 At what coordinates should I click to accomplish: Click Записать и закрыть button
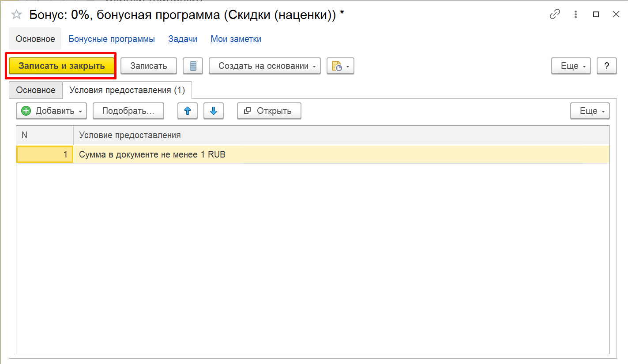62,66
